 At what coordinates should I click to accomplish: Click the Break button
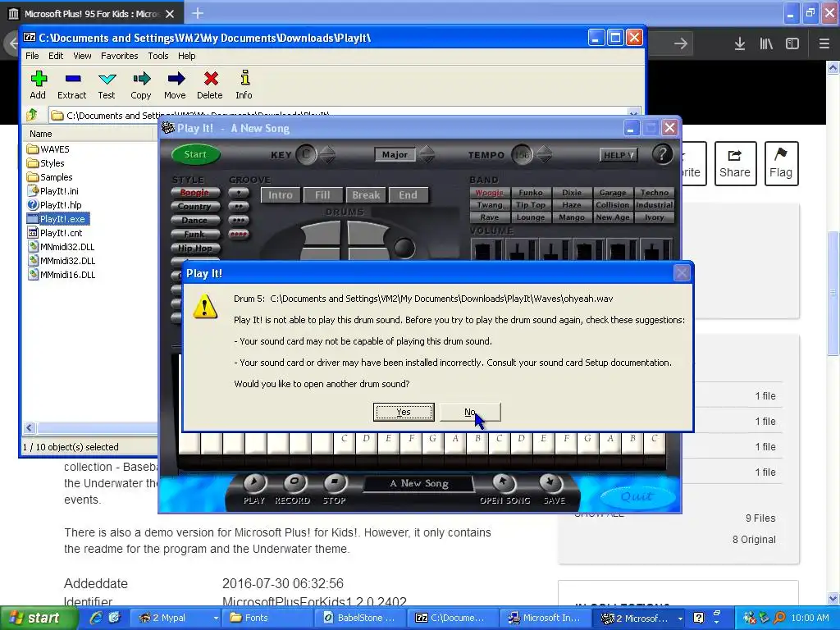click(x=366, y=195)
